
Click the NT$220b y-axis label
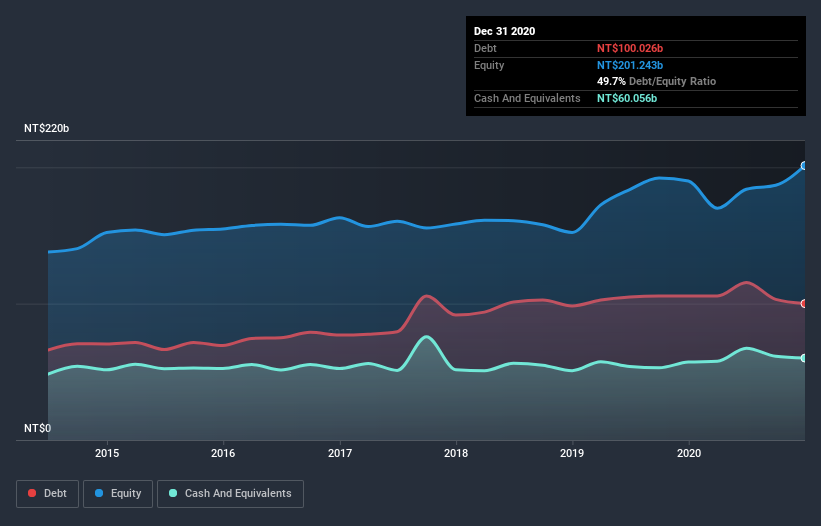tap(47, 128)
